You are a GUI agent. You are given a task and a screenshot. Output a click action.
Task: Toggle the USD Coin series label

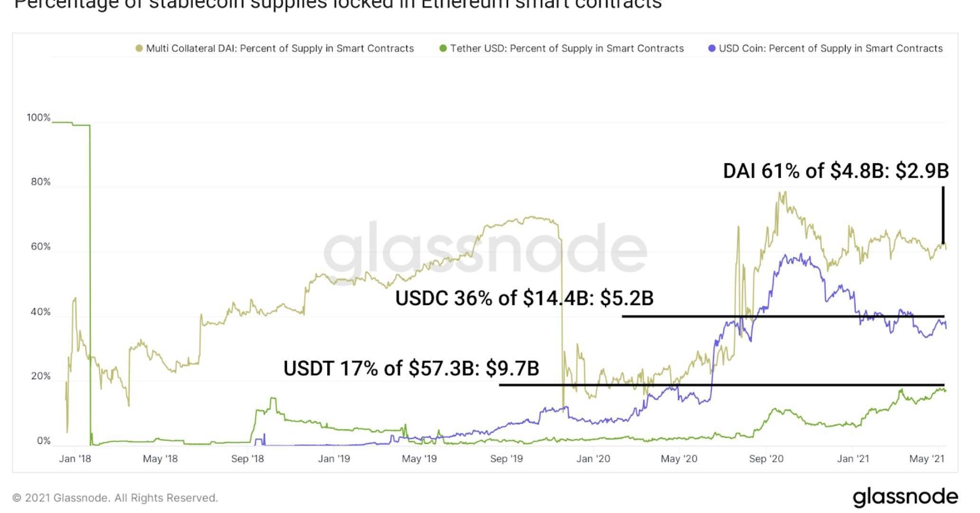point(830,48)
